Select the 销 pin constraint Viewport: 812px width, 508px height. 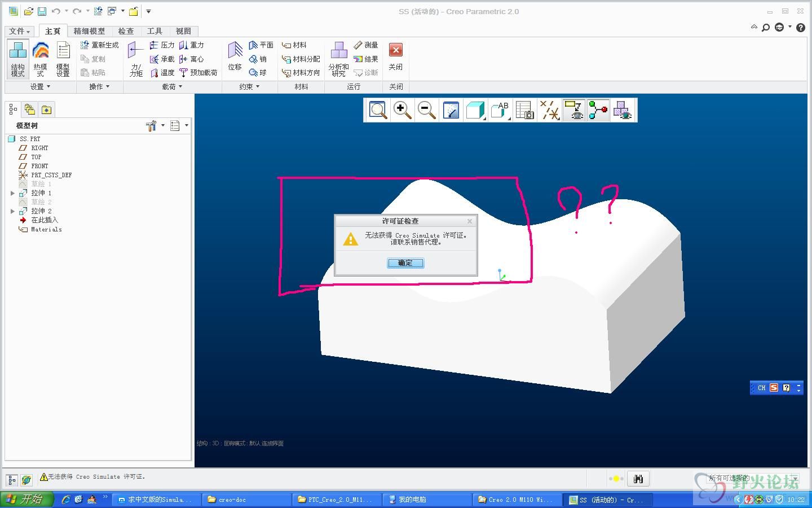point(258,59)
